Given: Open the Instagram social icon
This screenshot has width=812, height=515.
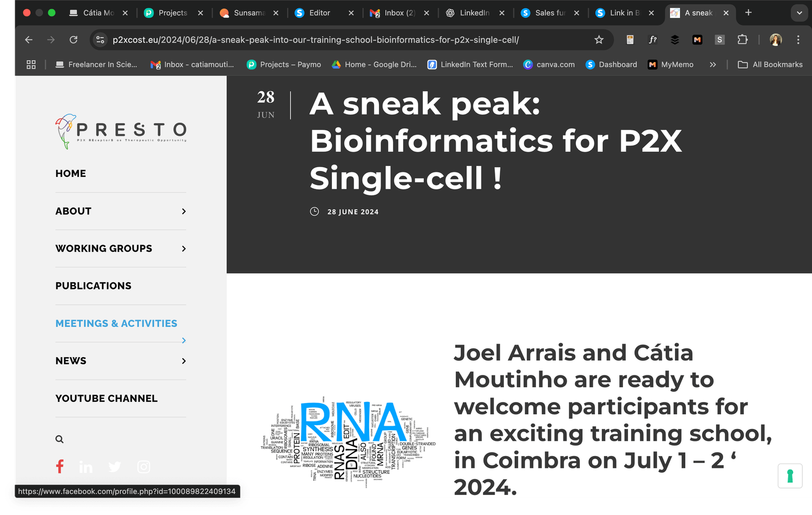Looking at the screenshot, I should [143, 467].
